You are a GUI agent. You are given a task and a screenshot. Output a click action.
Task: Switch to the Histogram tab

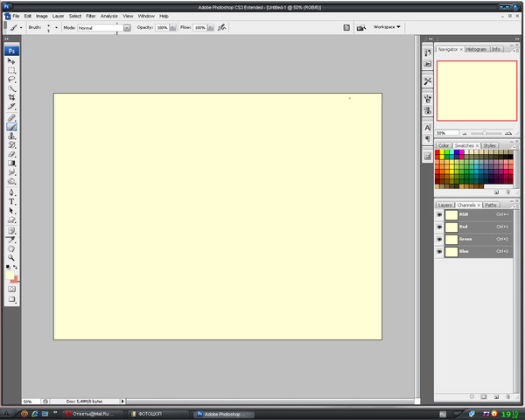click(x=476, y=49)
